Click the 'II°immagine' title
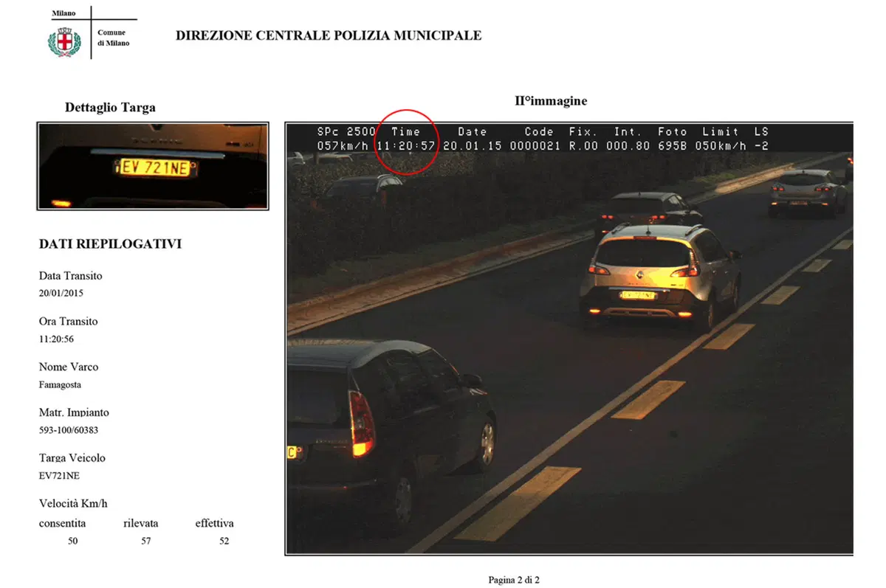The width and height of the screenshot is (886, 588). (551, 101)
